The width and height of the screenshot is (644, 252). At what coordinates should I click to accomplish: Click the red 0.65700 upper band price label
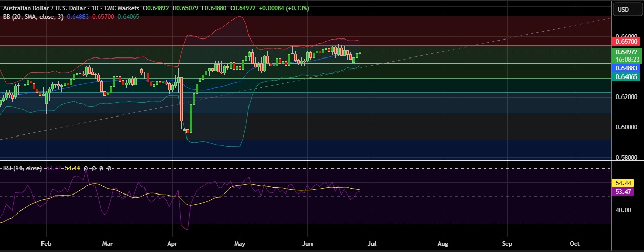click(x=626, y=41)
